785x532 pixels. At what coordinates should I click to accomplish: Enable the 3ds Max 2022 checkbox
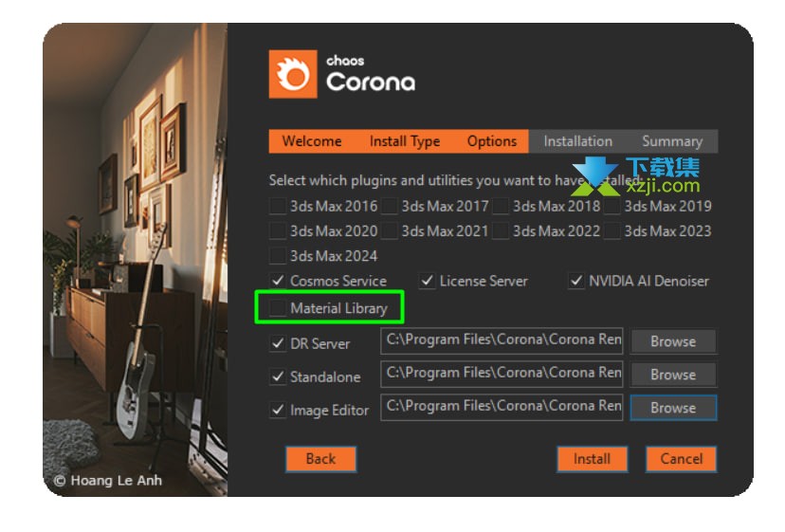[501, 231]
